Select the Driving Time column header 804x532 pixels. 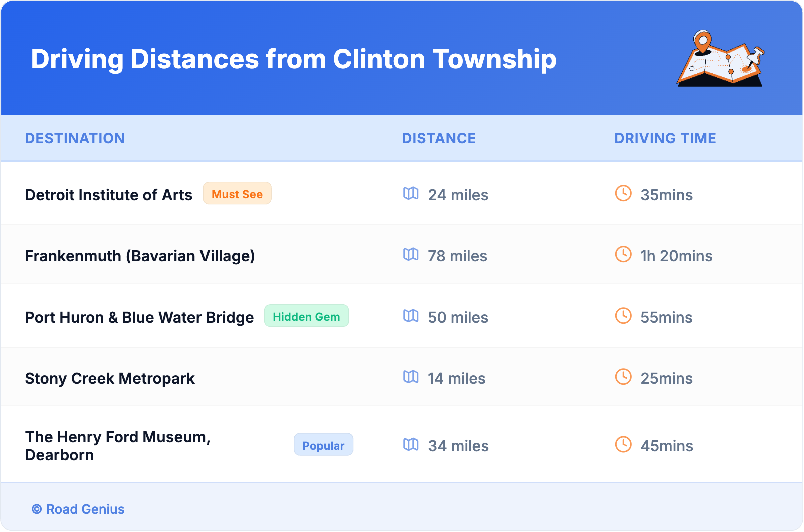pos(665,138)
